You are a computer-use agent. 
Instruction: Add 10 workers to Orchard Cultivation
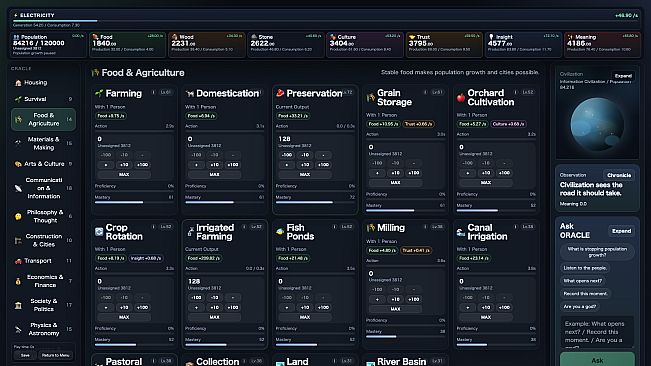point(486,173)
